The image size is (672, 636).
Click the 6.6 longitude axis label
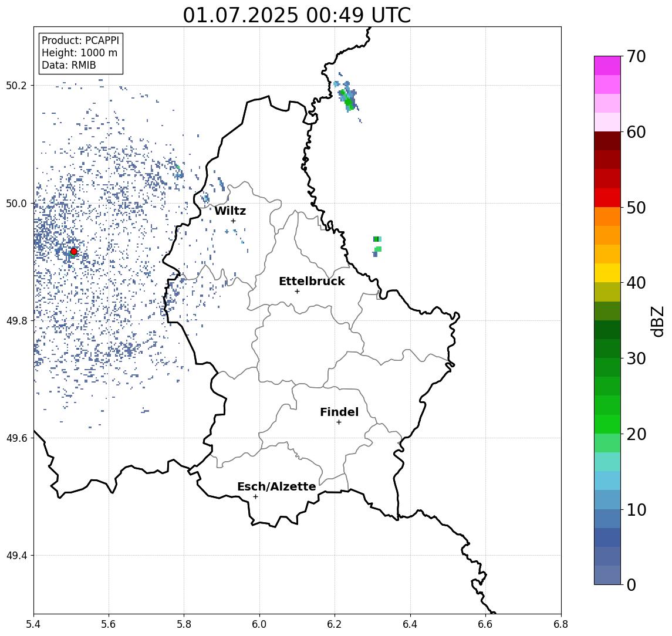pos(485,624)
